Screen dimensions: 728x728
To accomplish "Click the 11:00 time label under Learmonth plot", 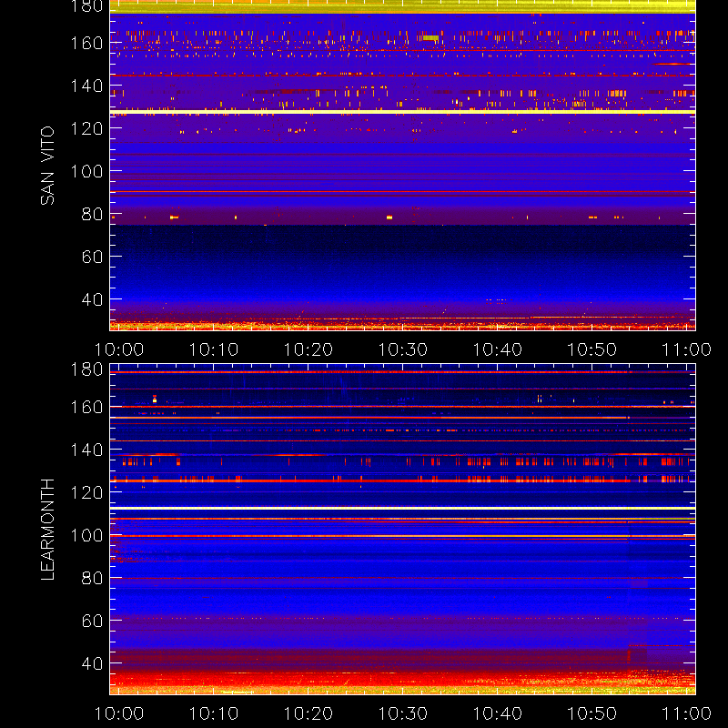I will (686, 713).
